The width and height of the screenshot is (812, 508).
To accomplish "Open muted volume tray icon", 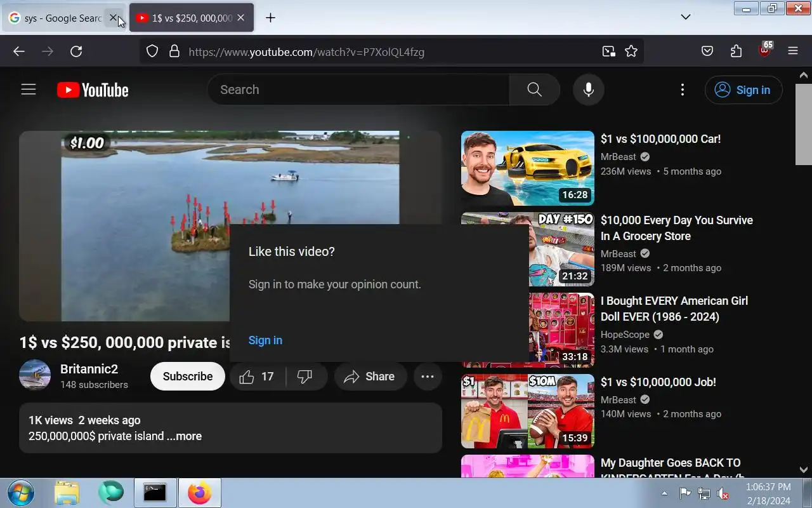I will [x=723, y=493].
